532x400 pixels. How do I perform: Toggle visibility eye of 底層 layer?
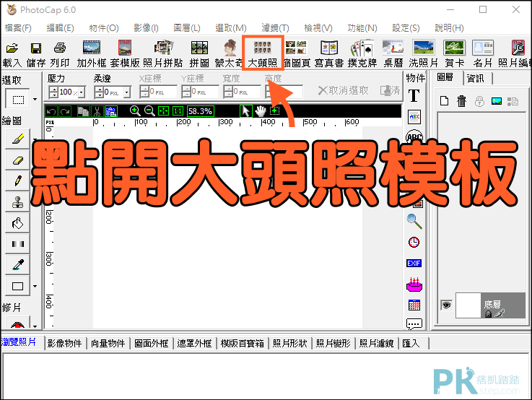click(x=446, y=305)
